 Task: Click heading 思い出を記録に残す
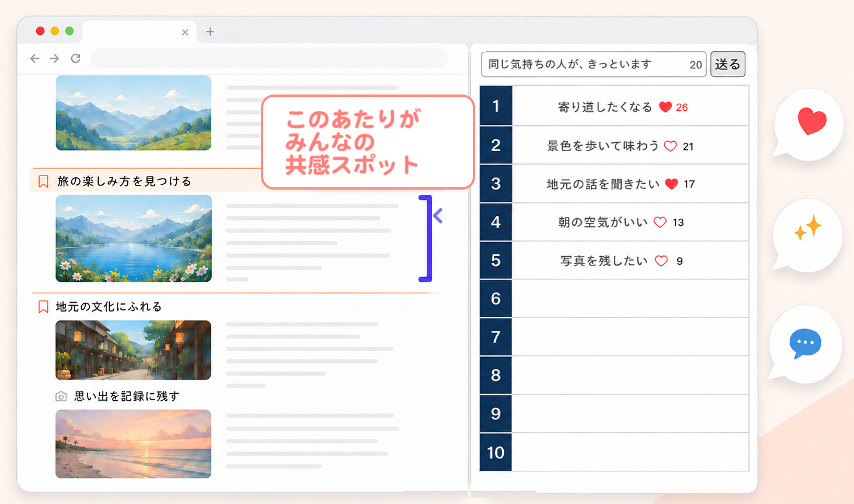click(x=127, y=397)
